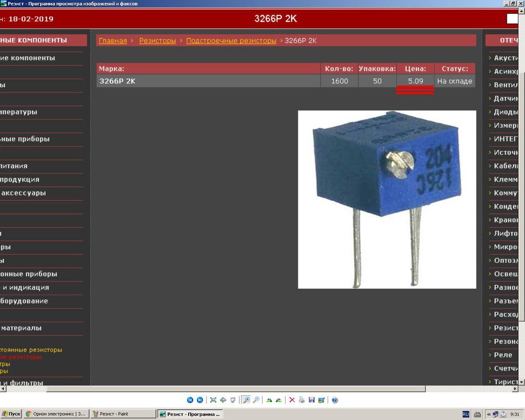The width and height of the screenshot is (525, 420).
Task: Open the image for editing
Action: pos(321,400)
